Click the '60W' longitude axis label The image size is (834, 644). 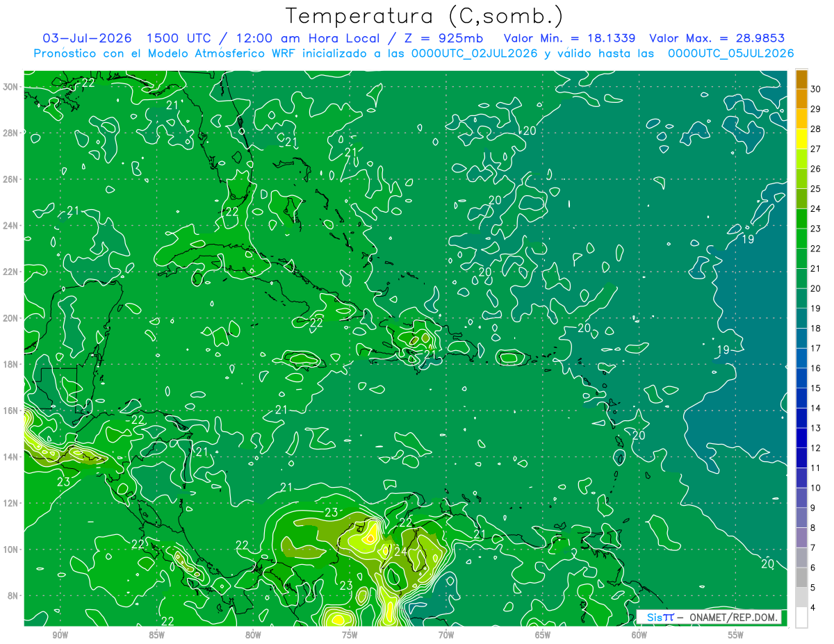pos(639,635)
